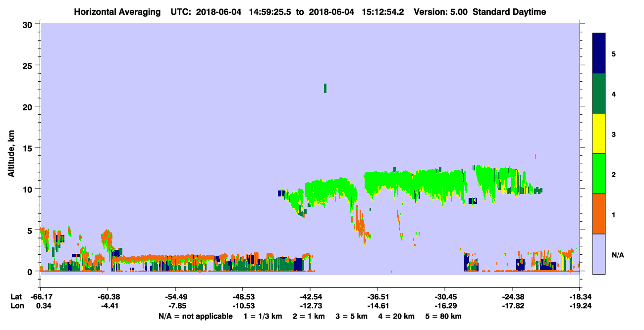Screen dimensions: 644x330
Task: Click the colorbar label 5
Action: click(614, 53)
